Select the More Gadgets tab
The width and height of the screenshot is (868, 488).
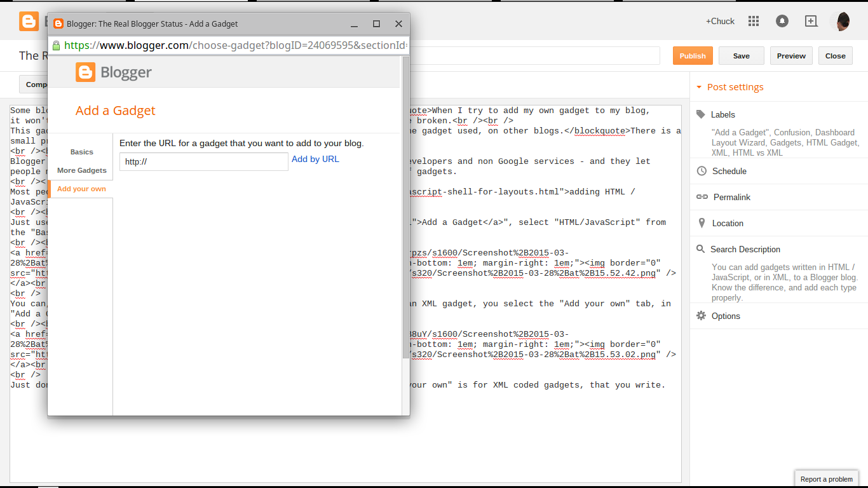[x=81, y=170]
